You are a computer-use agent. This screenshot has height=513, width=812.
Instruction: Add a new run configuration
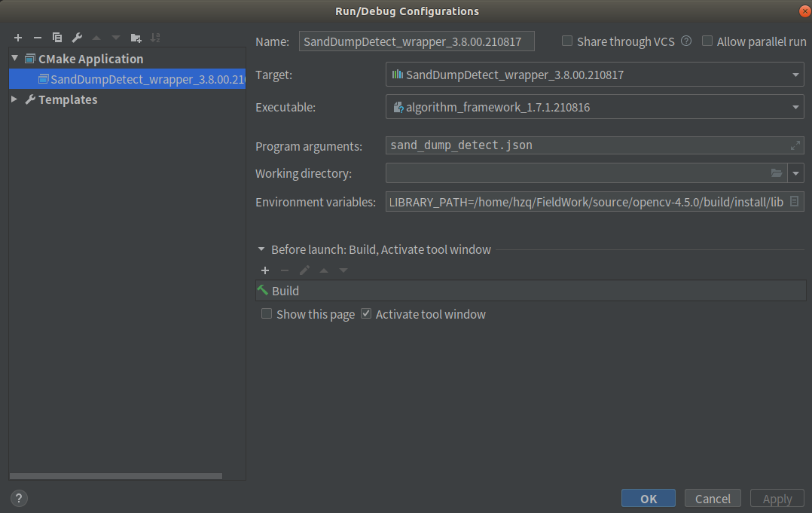(17, 37)
